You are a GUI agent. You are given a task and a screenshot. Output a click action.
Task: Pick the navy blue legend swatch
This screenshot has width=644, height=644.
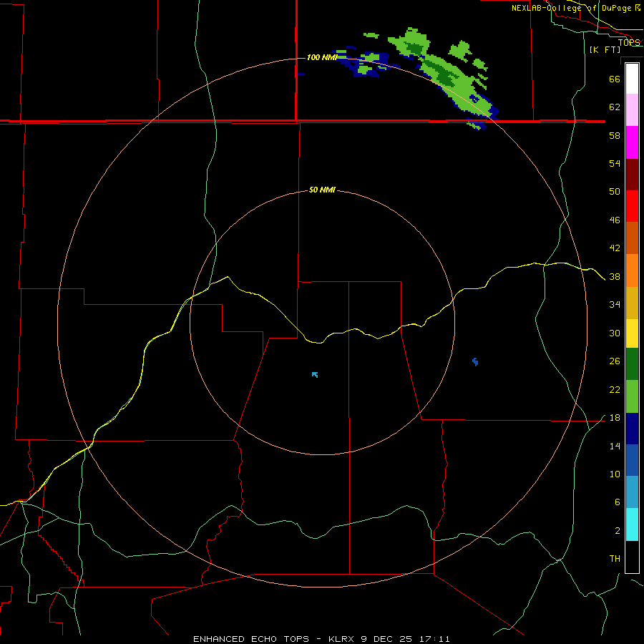(632, 429)
